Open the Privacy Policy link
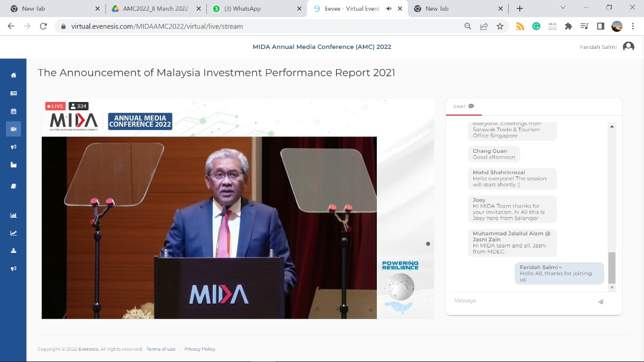The image size is (644, 362). (x=200, y=349)
